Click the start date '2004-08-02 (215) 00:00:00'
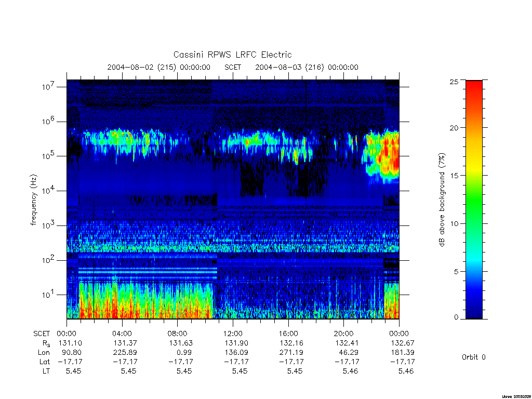This screenshot has width=532, height=399. (x=159, y=67)
